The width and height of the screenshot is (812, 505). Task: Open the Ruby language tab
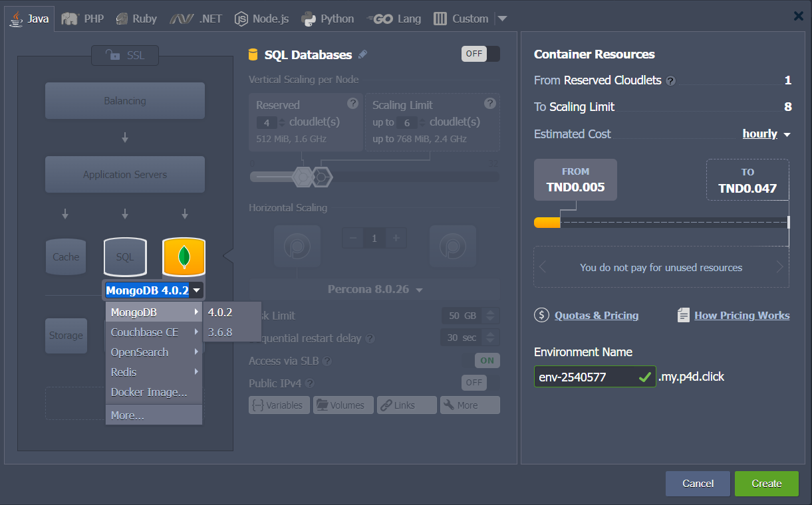(x=136, y=19)
